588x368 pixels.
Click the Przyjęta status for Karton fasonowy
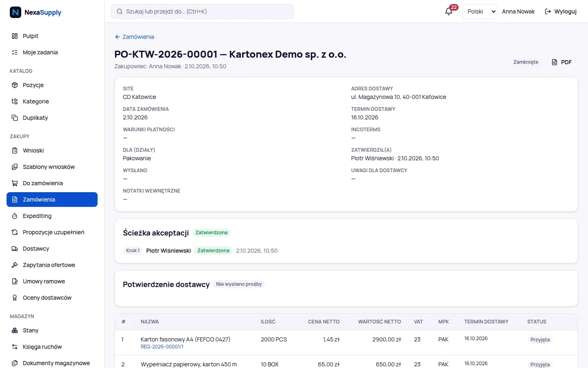[540, 340]
